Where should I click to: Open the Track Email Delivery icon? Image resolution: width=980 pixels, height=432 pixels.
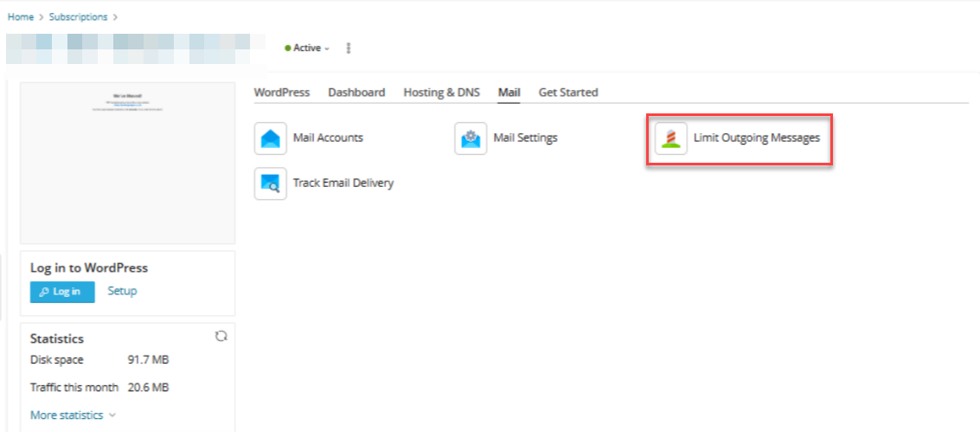(270, 184)
